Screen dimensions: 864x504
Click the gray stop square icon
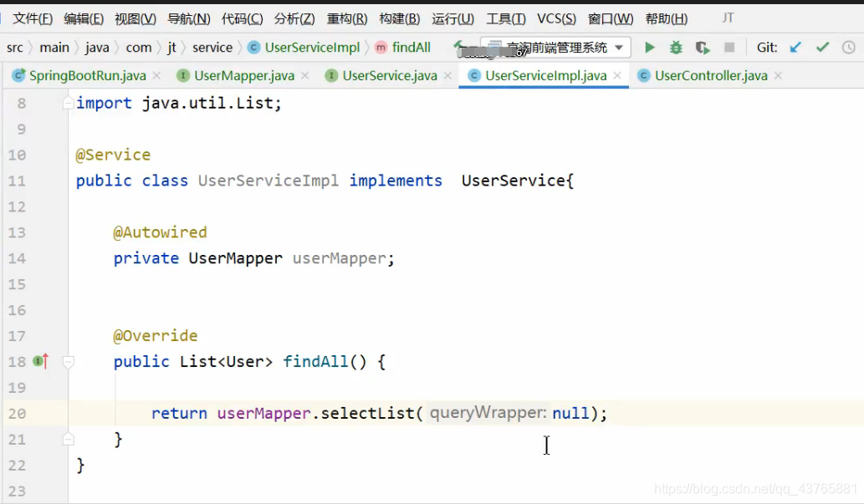pos(729,48)
